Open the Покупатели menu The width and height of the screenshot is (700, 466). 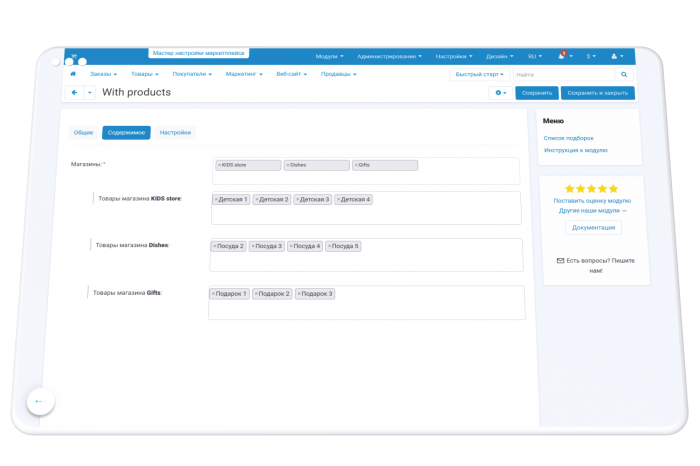(192, 74)
